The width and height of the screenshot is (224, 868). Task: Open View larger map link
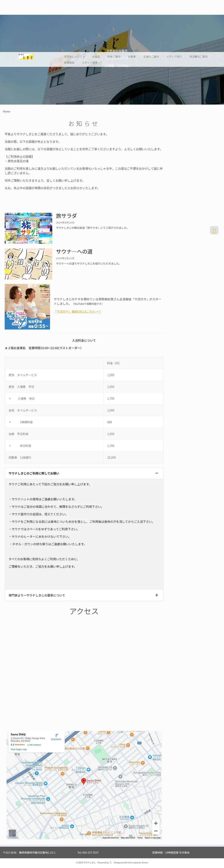click(18, 749)
